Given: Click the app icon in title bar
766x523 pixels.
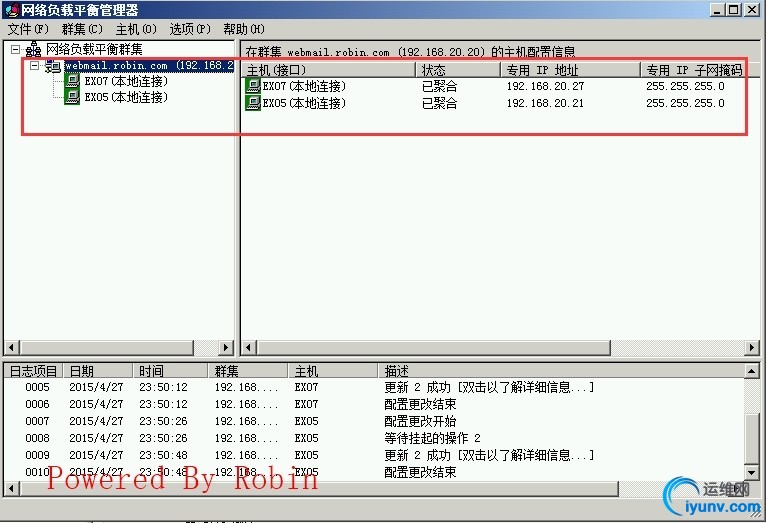Looking at the screenshot, I should click(x=11, y=10).
